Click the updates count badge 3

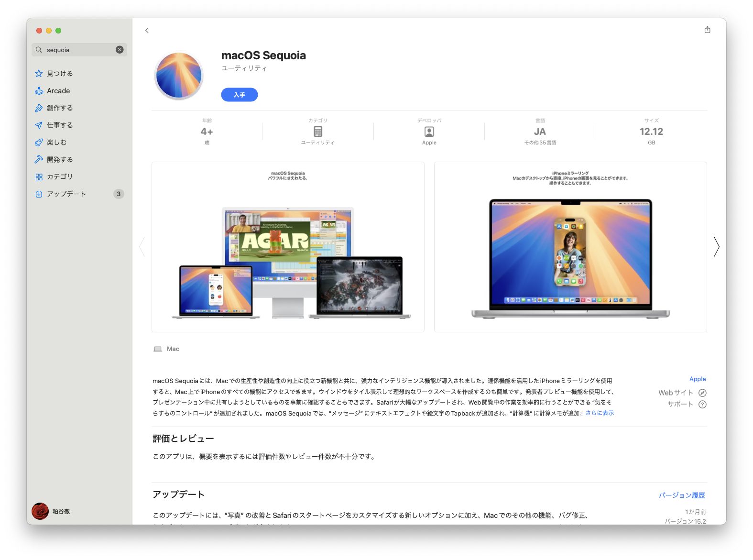pyautogui.click(x=119, y=194)
